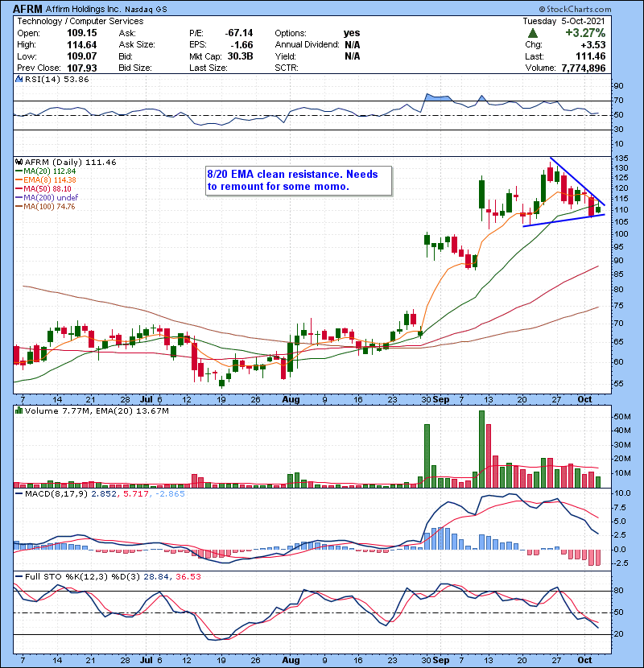The image size is (644, 668).
Task: Click the green up-triangle change indicator
Action: pos(533,33)
